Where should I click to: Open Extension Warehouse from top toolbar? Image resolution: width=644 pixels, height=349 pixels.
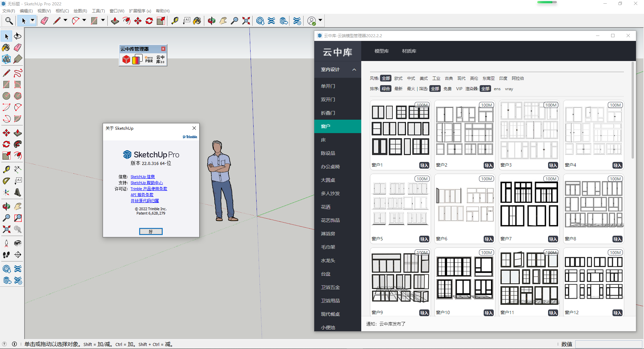tap(271, 21)
